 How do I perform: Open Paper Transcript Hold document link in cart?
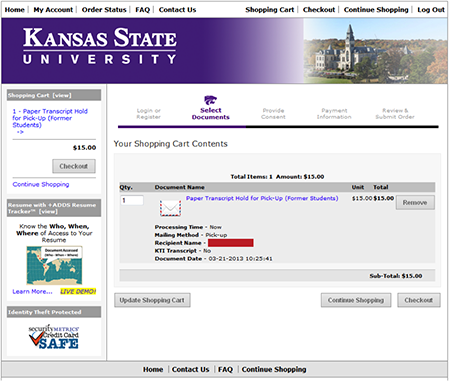pos(262,198)
